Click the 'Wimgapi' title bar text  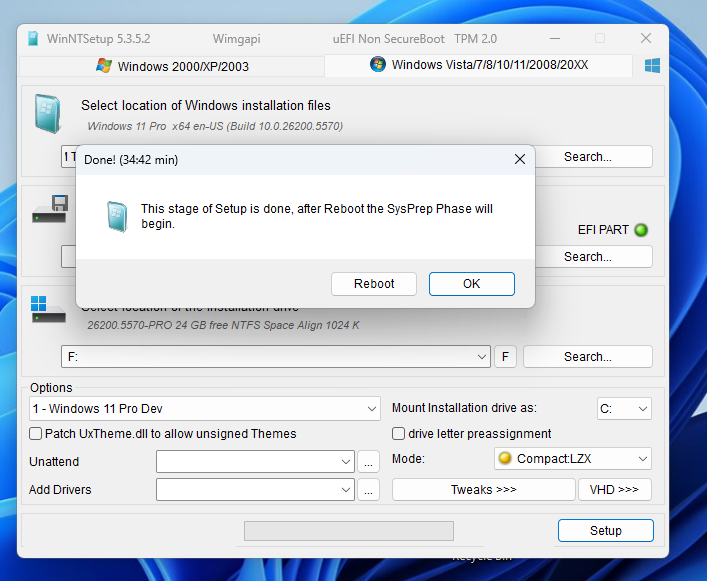pyautogui.click(x=237, y=39)
